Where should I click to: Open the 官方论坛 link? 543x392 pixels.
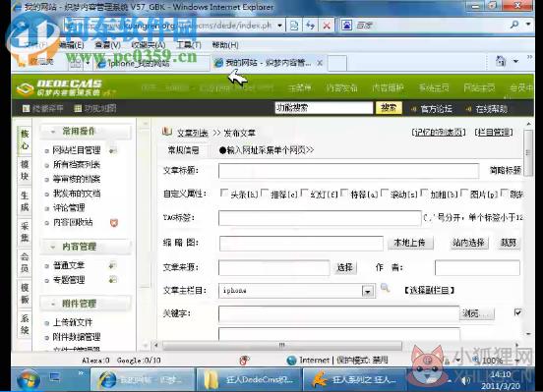coord(436,109)
